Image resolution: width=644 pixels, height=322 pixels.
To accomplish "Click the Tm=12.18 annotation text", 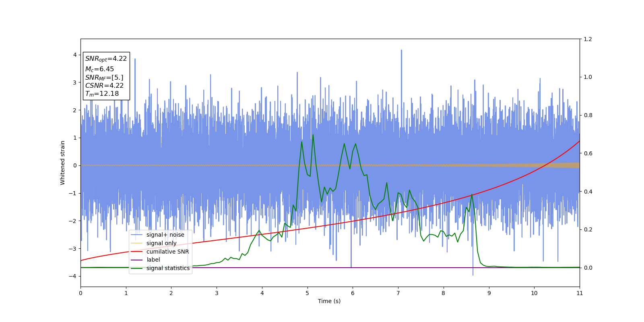I will point(102,94).
